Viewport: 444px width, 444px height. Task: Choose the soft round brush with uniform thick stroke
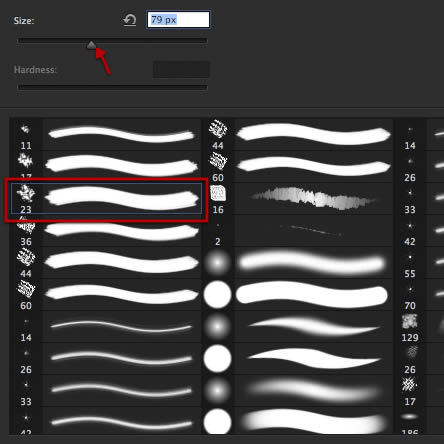297,263
